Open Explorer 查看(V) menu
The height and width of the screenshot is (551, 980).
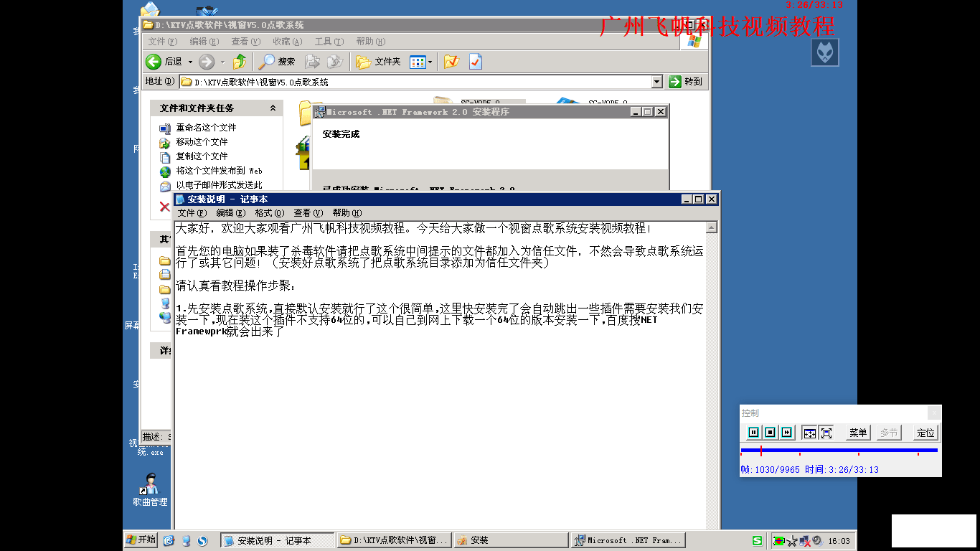point(245,42)
